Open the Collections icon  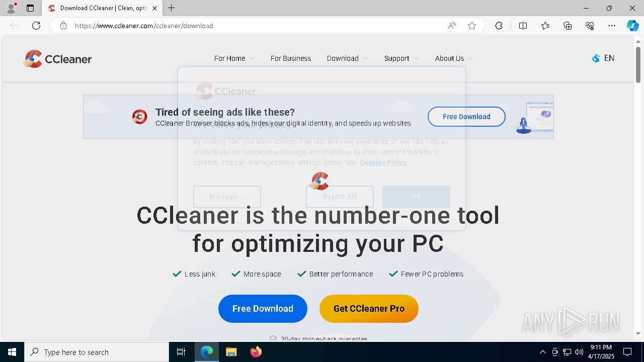click(x=568, y=26)
